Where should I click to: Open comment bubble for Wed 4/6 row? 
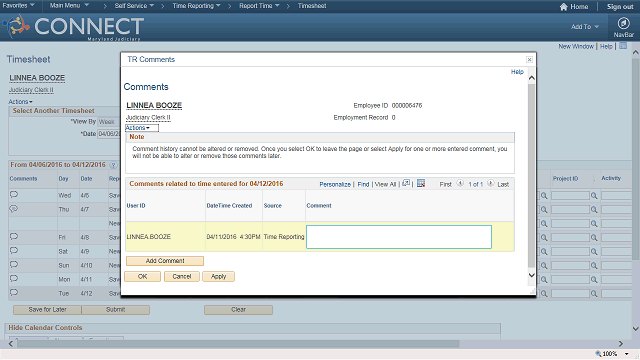coord(14,195)
